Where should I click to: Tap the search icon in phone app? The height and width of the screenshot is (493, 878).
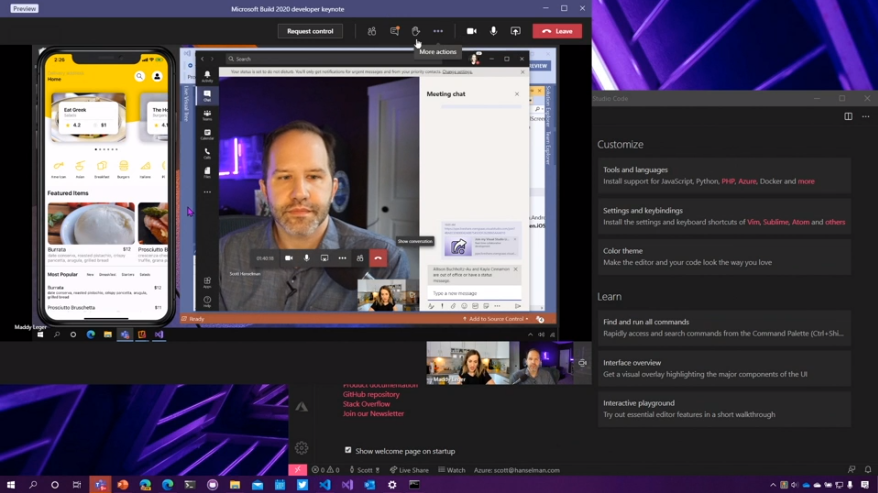coord(139,76)
